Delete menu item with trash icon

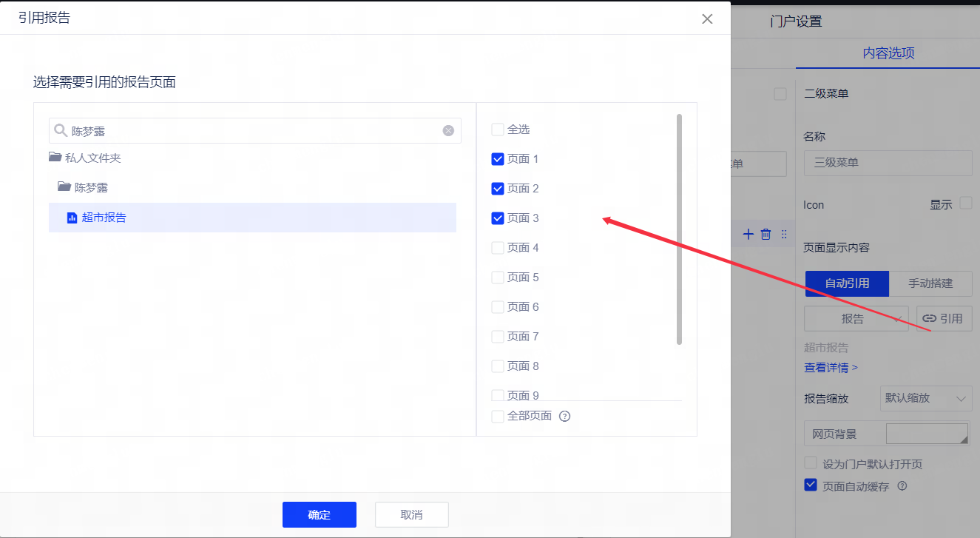point(766,234)
